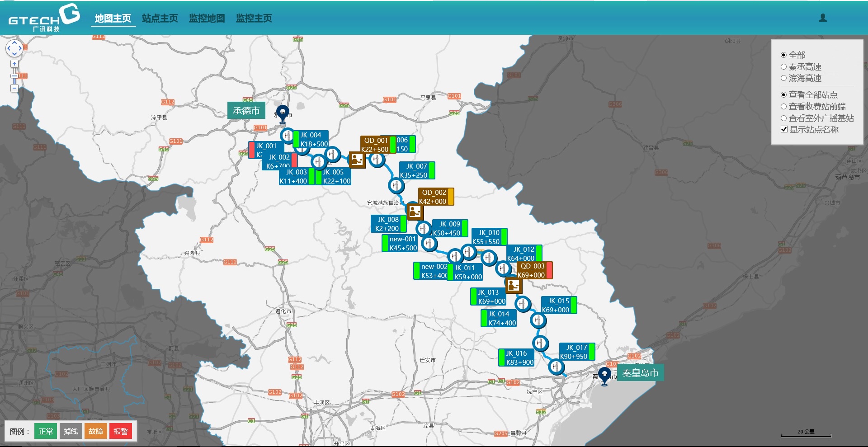The image size is (868, 447).
Task: Switch to the 监控地图 tab
Action: [207, 18]
